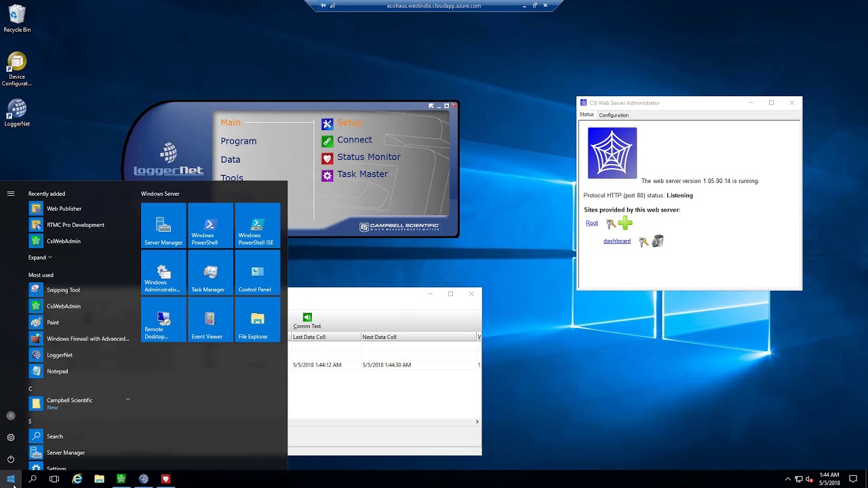Click horizontal scrollbar right arrow in Status Monitor
The height and width of the screenshot is (488, 868).
click(x=477, y=422)
